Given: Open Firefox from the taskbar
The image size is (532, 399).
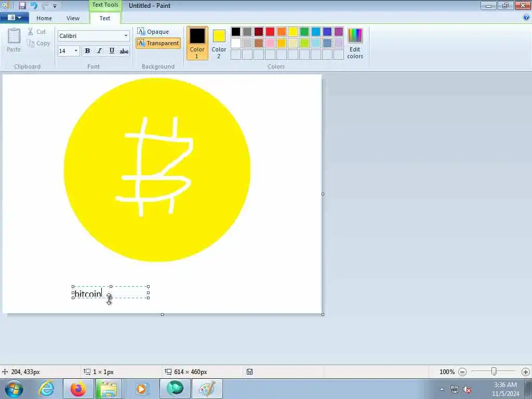Looking at the screenshot, I should [78, 389].
